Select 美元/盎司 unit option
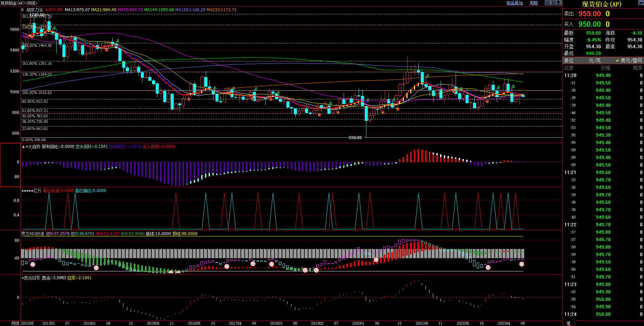The height and width of the screenshot is (326, 644). click(631, 60)
